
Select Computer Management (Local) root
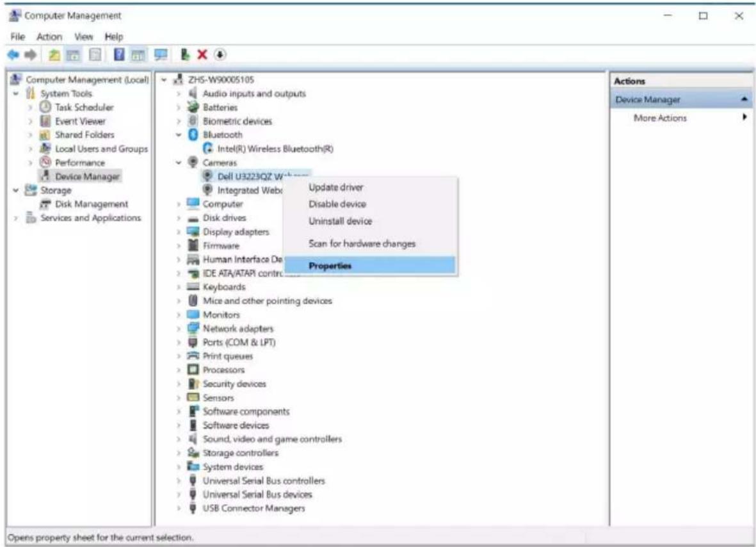tap(87, 79)
